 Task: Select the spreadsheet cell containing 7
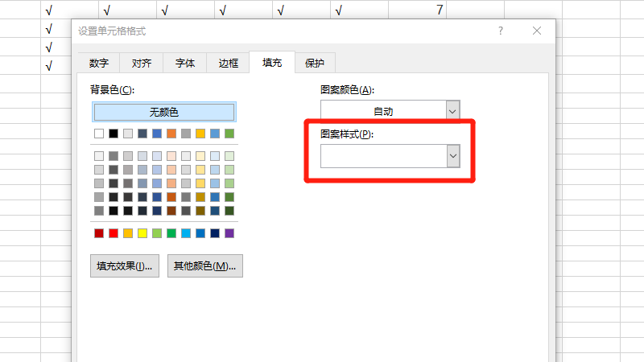417,10
